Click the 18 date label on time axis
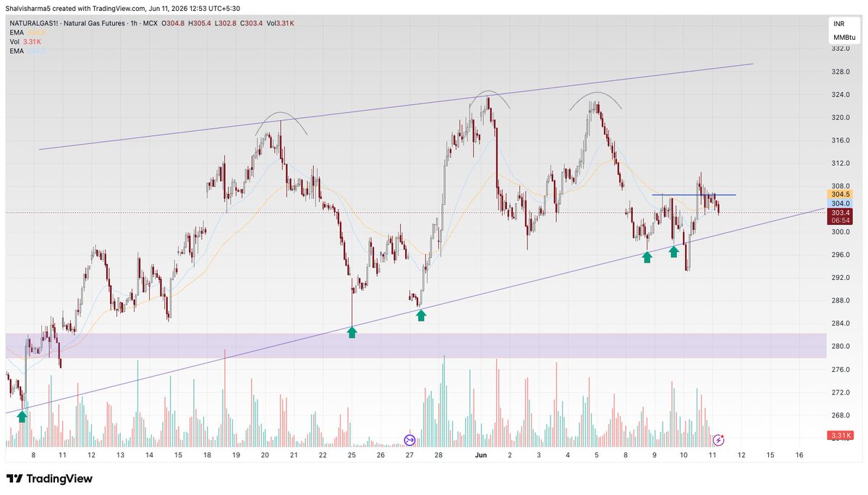The height and width of the screenshot is (495, 868). point(207,455)
